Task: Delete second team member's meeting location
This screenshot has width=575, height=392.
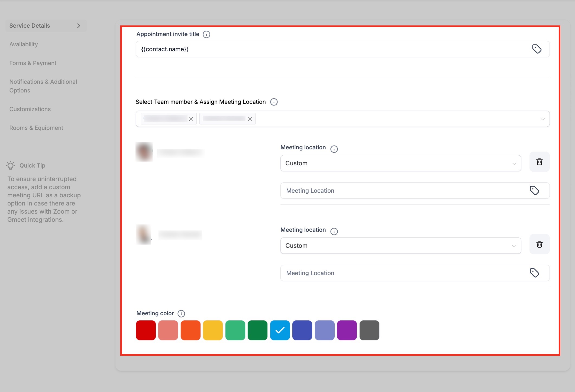Action: [539, 244]
